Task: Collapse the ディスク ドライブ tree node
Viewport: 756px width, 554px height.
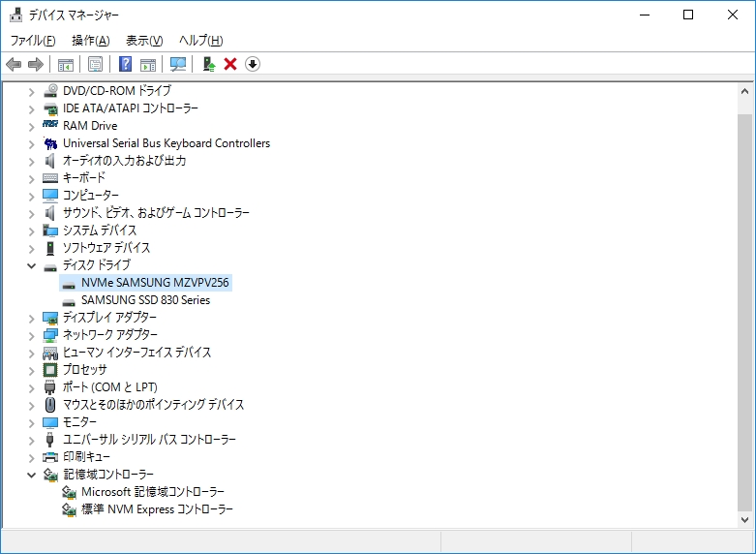Action: [x=32, y=265]
